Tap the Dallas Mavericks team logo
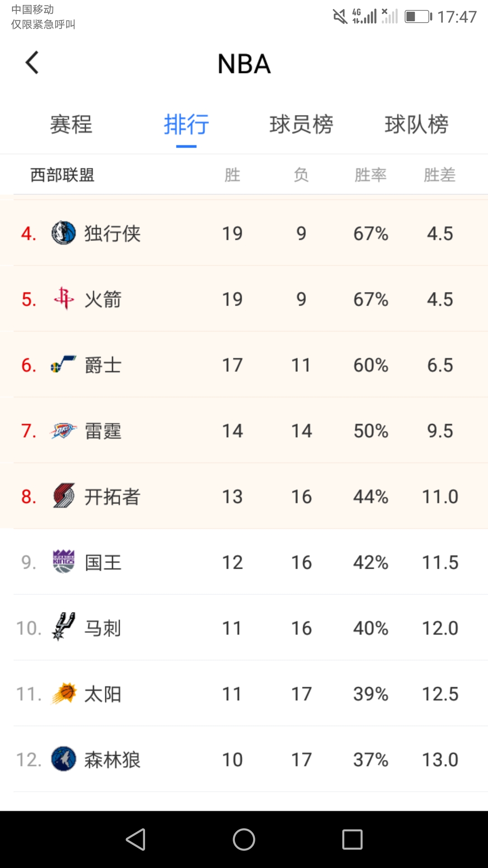488x868 pixels. (x=63, y=233)
